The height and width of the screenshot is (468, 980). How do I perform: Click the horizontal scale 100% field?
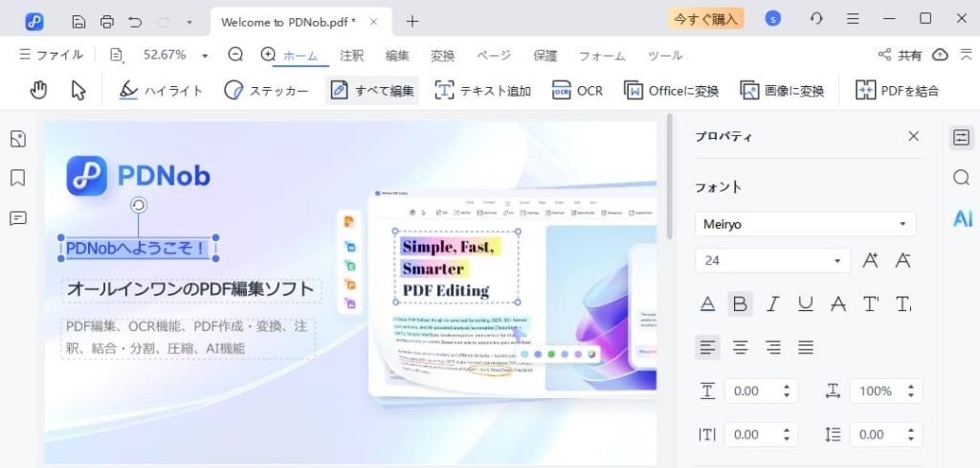pos(885,391)
